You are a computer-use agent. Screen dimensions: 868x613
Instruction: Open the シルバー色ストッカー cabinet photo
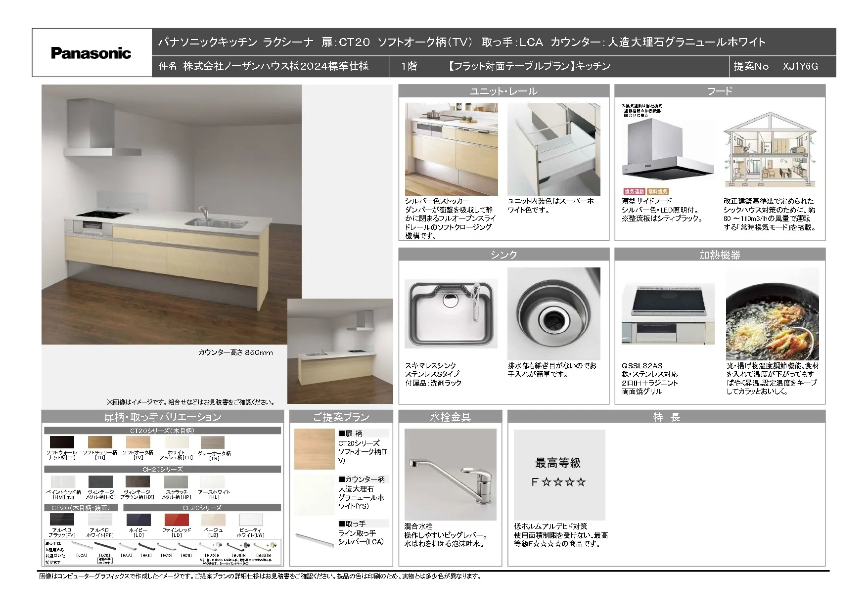click(451, 149)
